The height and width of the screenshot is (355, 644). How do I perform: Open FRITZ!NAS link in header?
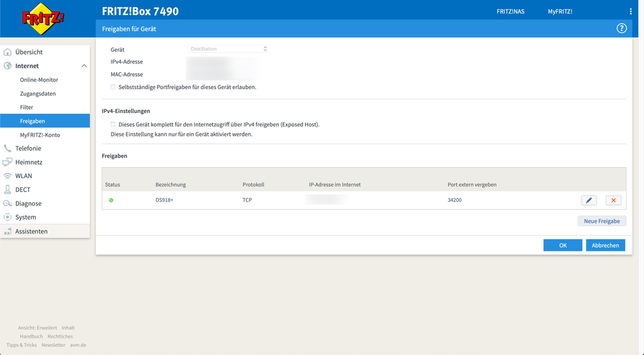(x=510, y=11)
